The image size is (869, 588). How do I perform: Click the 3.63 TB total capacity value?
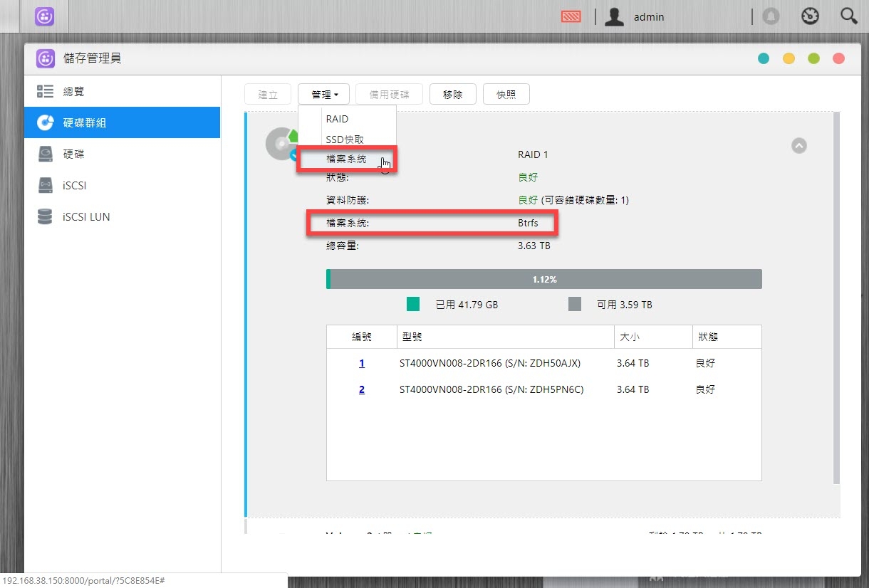(534, 246)
